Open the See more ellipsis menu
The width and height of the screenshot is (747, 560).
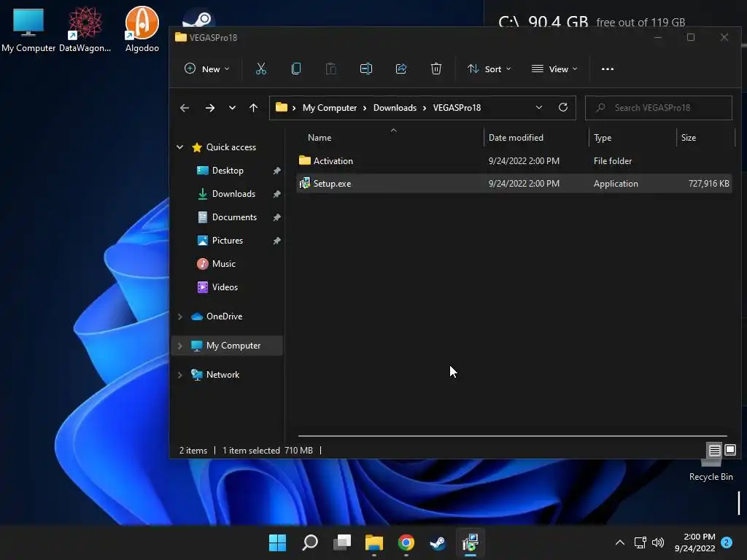point(608,69)
